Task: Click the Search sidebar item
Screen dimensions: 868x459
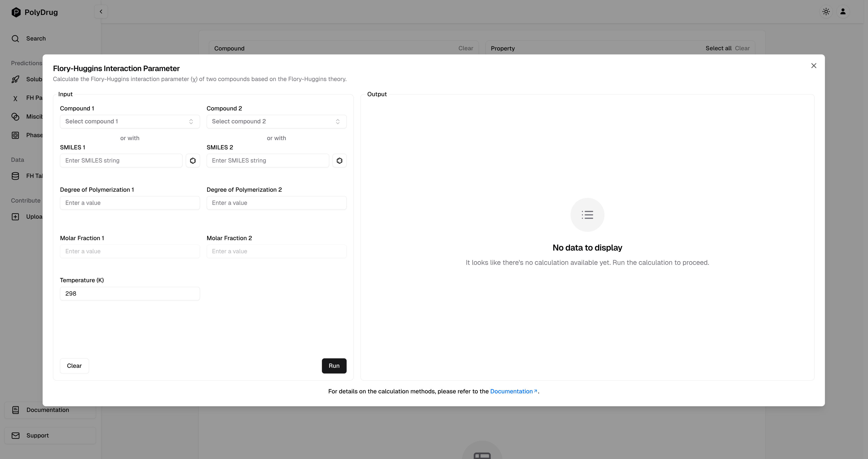Action: (36, 39)
